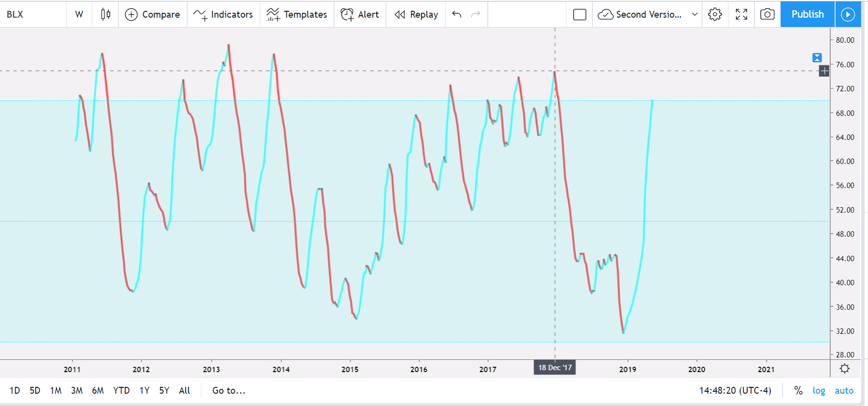This screenshot has height=406, width=868.
Task: Click the 76.00 price axis label
Action: pos(845,65)
